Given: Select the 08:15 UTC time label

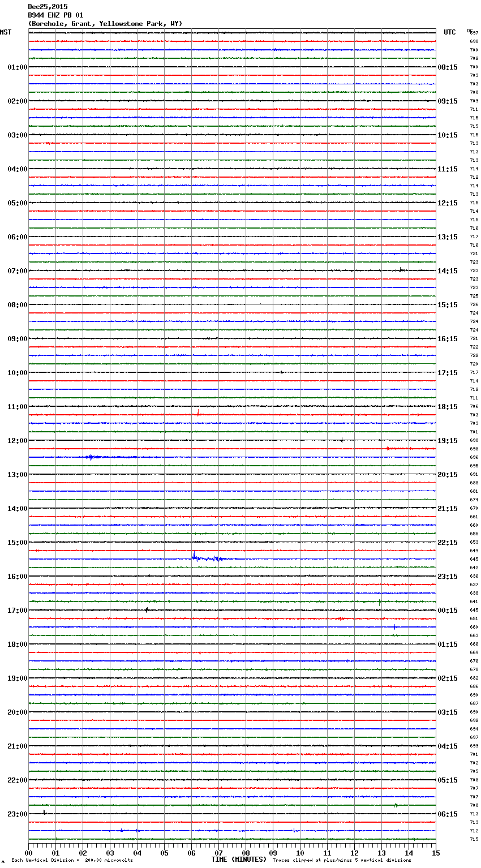Looking at the screenshot, I should point(448,67).
